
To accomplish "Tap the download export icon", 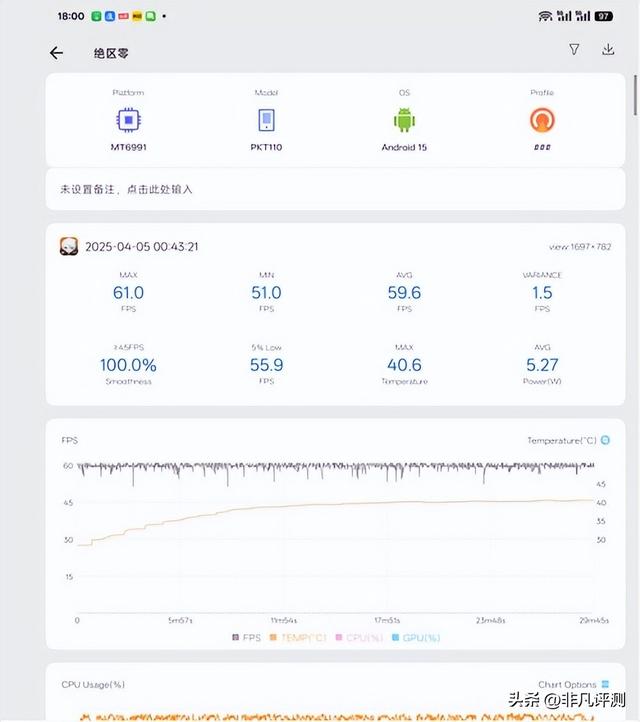I will [608, 49].
